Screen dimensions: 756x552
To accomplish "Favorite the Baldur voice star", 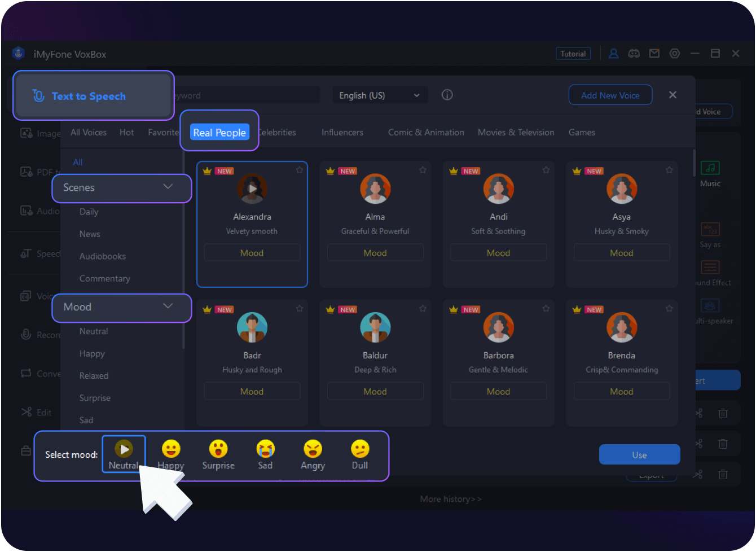I will pyautogui.click(x=423, y=309).
